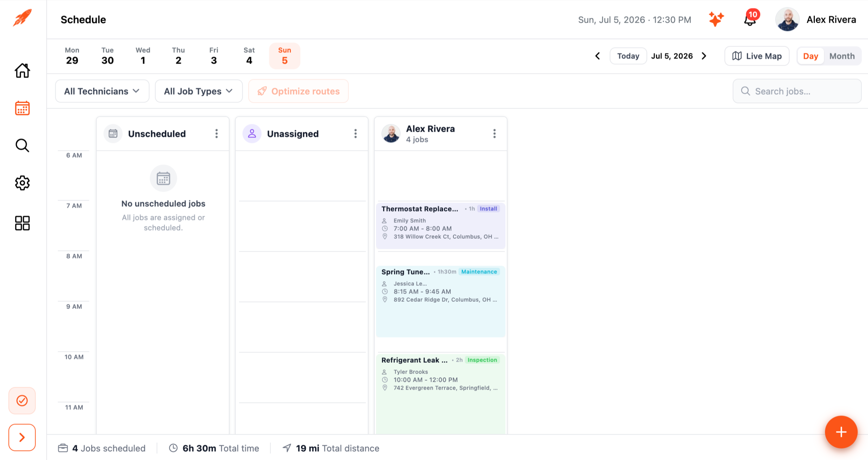Open the All Job Types dropdown
This screenshot has width=868, height=460.
coord(199,91)
